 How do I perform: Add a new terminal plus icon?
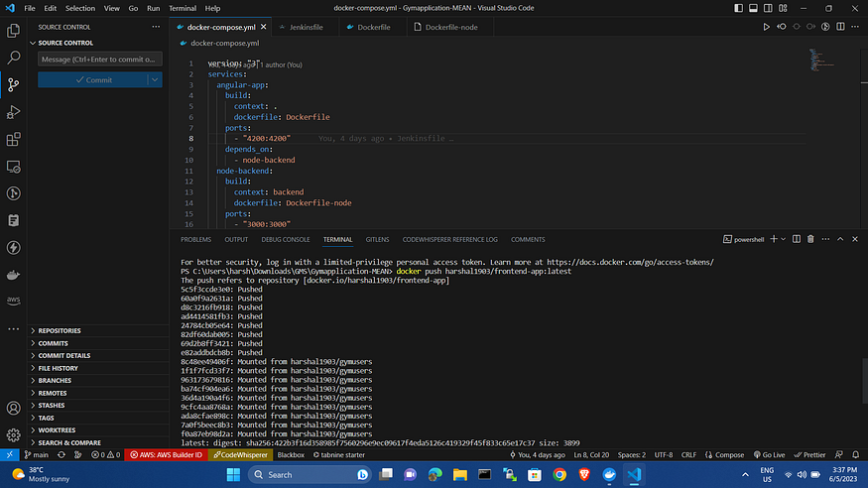(774, 239)
